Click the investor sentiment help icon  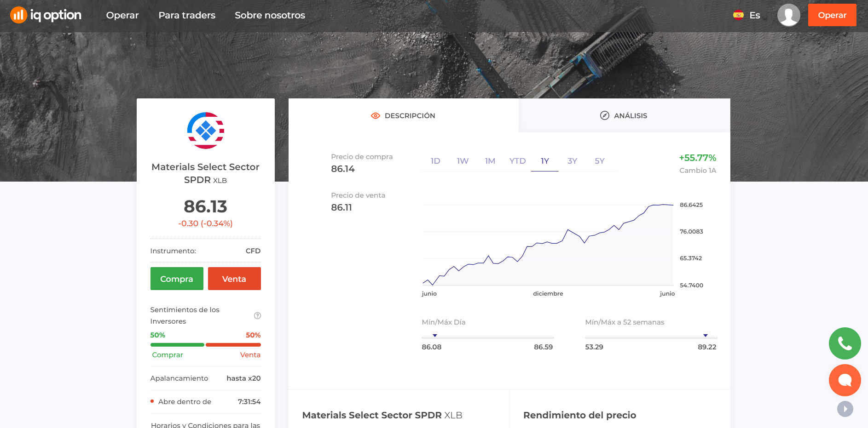pyautogui.click(x=257, y=315)
